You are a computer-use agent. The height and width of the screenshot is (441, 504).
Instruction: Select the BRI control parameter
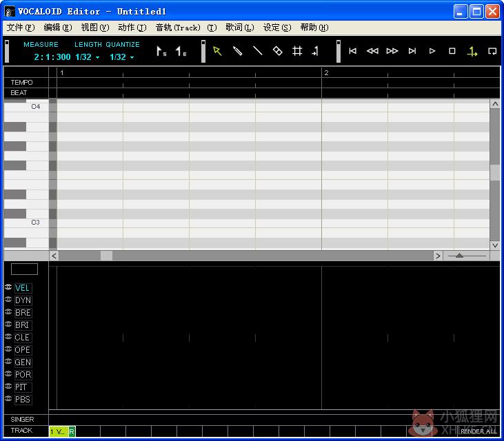(x=23, y=325)
